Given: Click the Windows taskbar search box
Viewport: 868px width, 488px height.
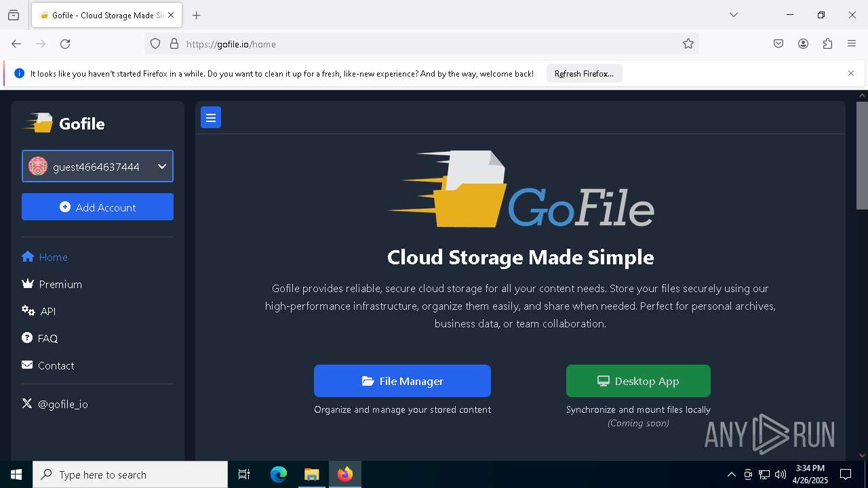Looking at the screenshot, I should click(130, 474).
